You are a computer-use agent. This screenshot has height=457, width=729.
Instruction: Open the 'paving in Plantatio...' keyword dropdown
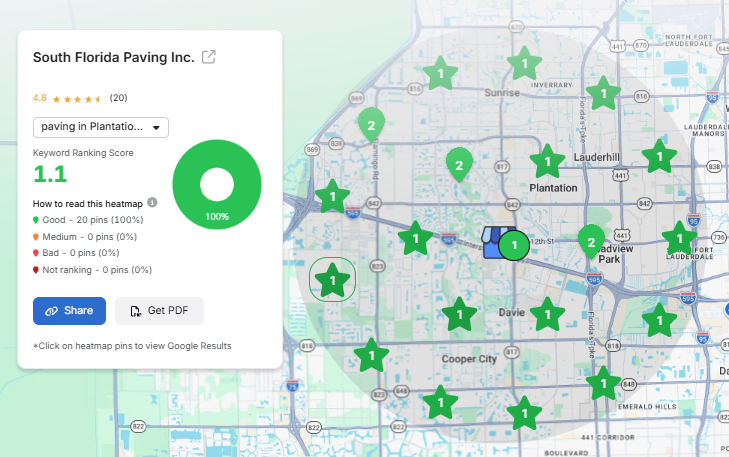coord(101,127)
